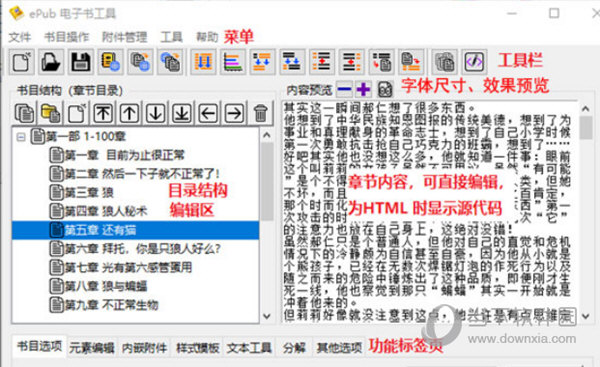Decrease preview font size with minus button

coord(345,90)
